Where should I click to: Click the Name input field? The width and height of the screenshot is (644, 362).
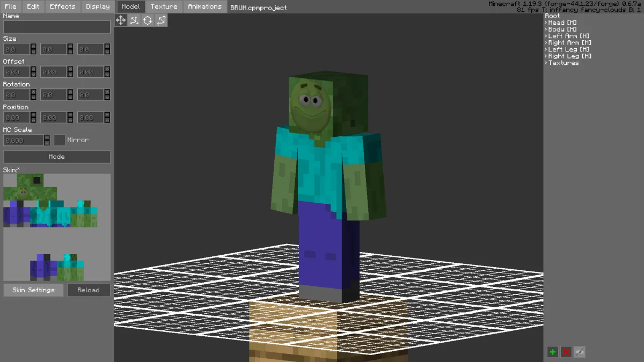tap(57, 27)
